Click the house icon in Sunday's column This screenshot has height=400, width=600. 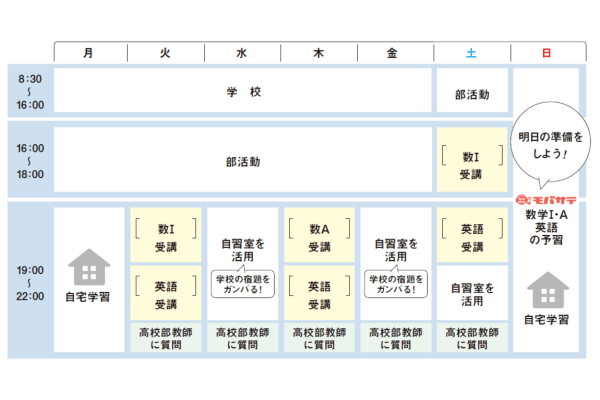(546, 290)
